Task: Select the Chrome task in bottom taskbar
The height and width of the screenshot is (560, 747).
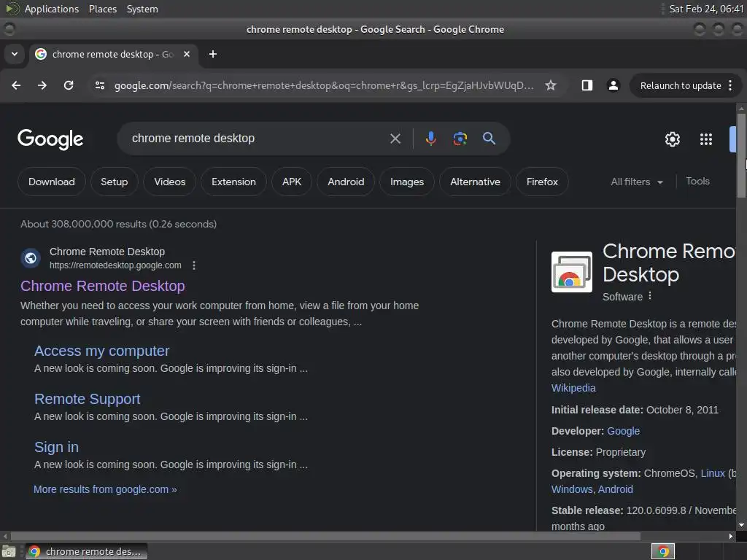Action: pos(86,551)
